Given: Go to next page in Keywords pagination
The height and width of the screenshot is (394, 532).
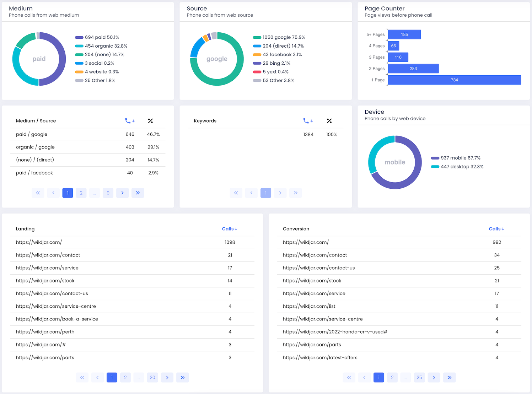Looking at the screenshot, I should pos(280,193).
